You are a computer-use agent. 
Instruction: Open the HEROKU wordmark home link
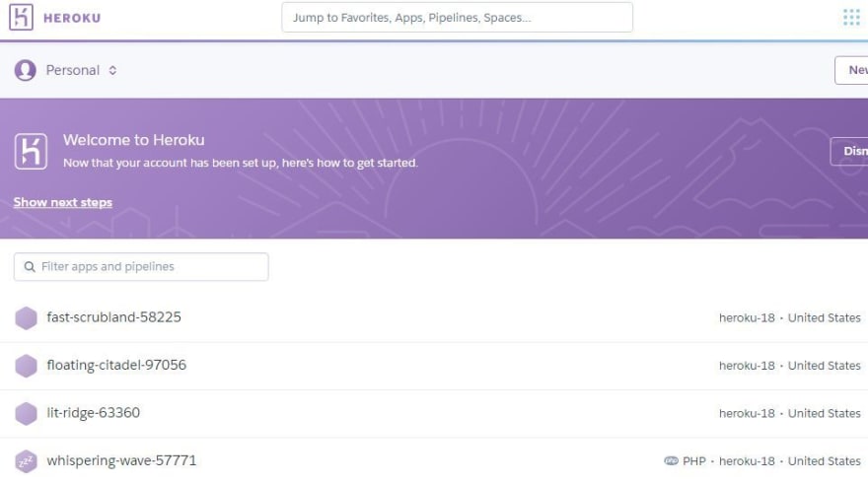click(72, 19)
